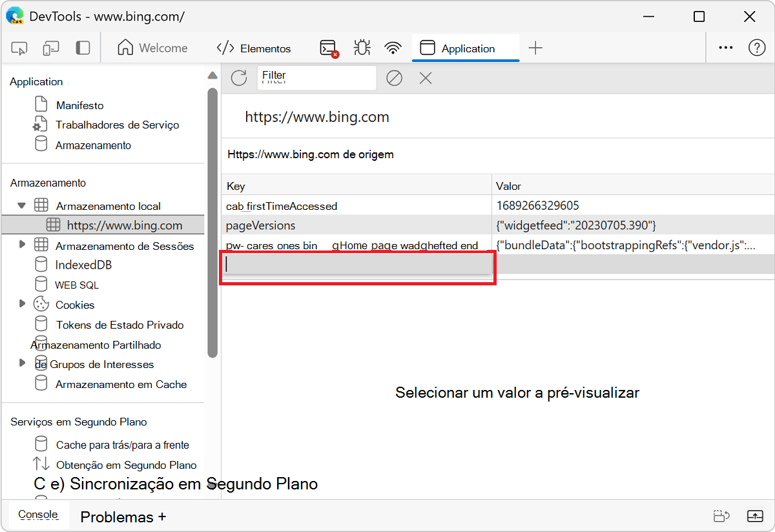
Task: Expand the Cookies section
Action: point(21,304)
